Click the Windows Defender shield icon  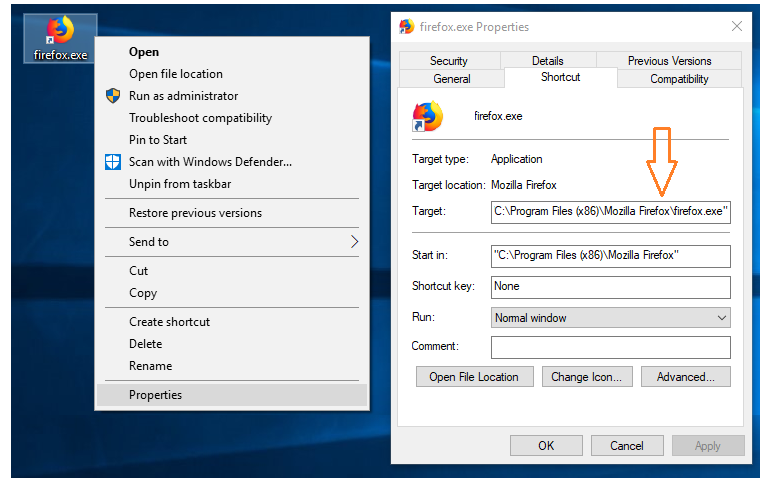tap(113, 162)
